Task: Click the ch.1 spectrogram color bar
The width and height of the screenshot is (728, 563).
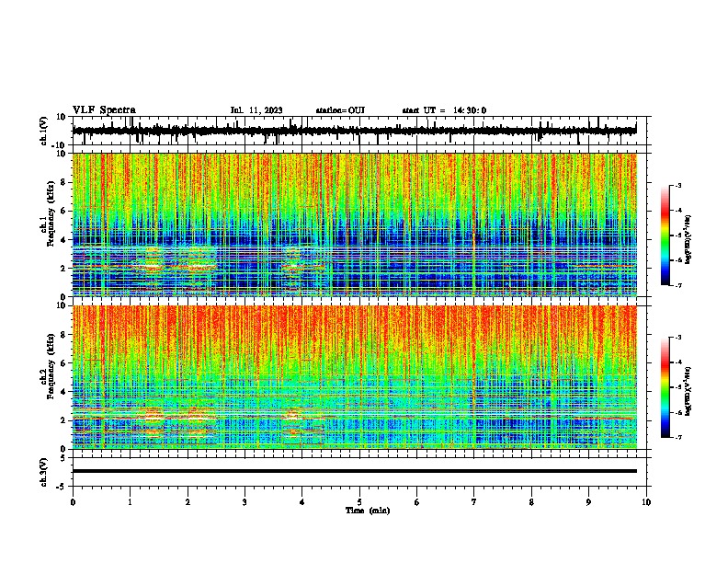Action: (665, 236)
